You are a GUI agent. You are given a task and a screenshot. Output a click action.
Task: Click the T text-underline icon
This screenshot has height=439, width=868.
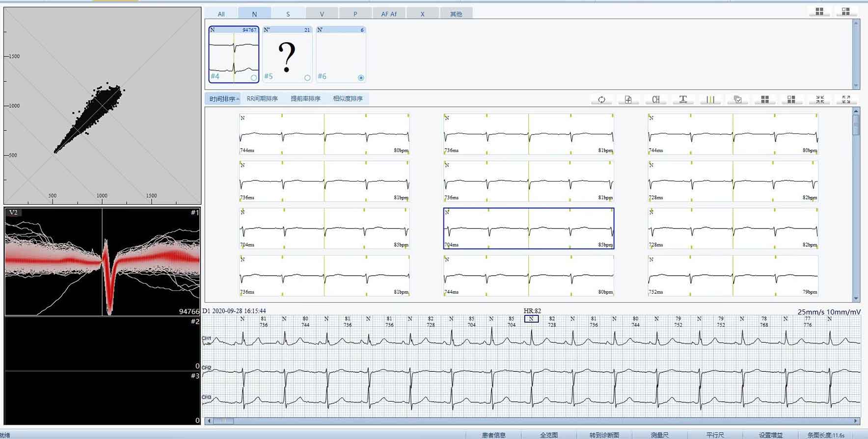click(683, 99)
